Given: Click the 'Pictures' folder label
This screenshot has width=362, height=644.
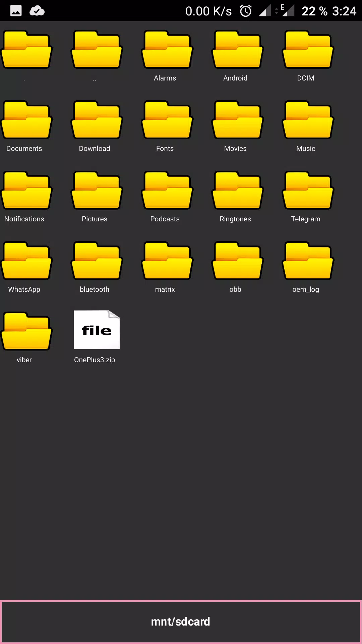Looking at the screenshot, I should [95, 219].
